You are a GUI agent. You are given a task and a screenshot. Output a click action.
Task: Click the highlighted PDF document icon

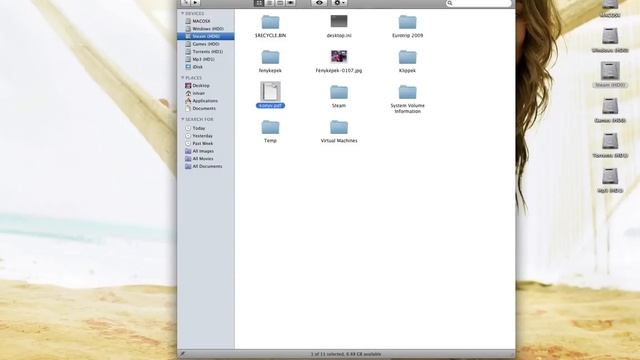pos(270,91)
